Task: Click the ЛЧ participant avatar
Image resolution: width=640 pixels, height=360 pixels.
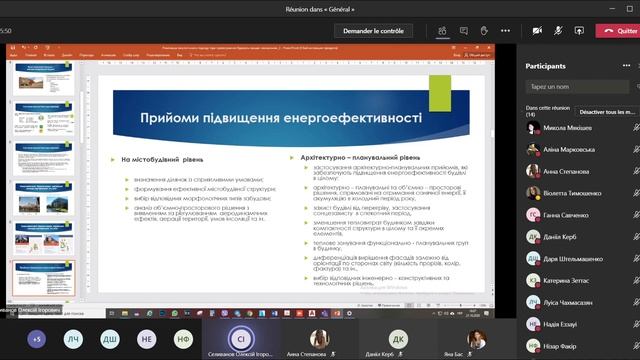Action: (x=73, y=339)
